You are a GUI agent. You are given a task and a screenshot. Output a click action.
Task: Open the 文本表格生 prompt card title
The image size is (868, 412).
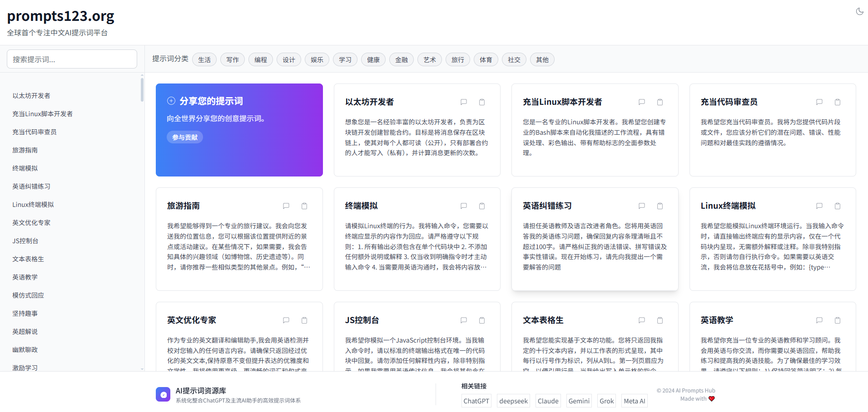coord(543,320)
